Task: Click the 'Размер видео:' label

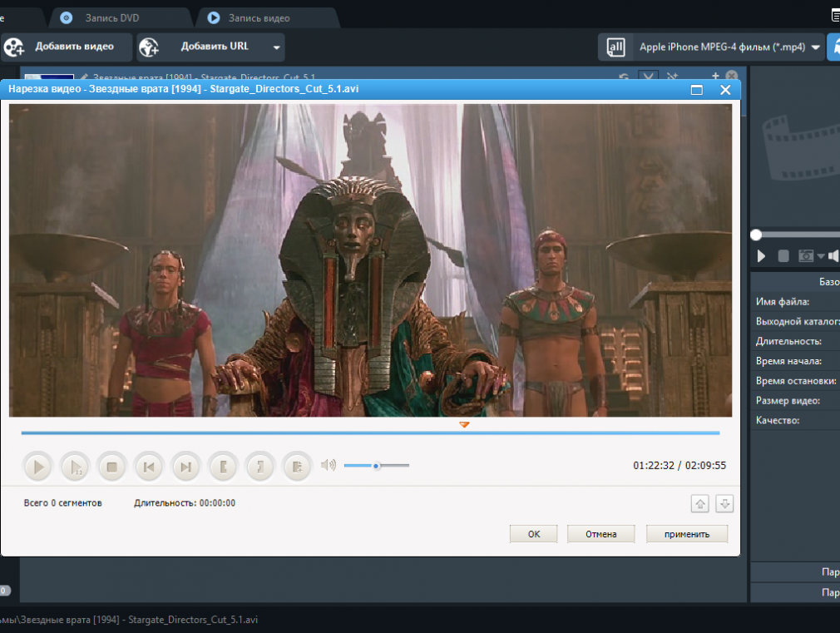Action: pos(788,401)
